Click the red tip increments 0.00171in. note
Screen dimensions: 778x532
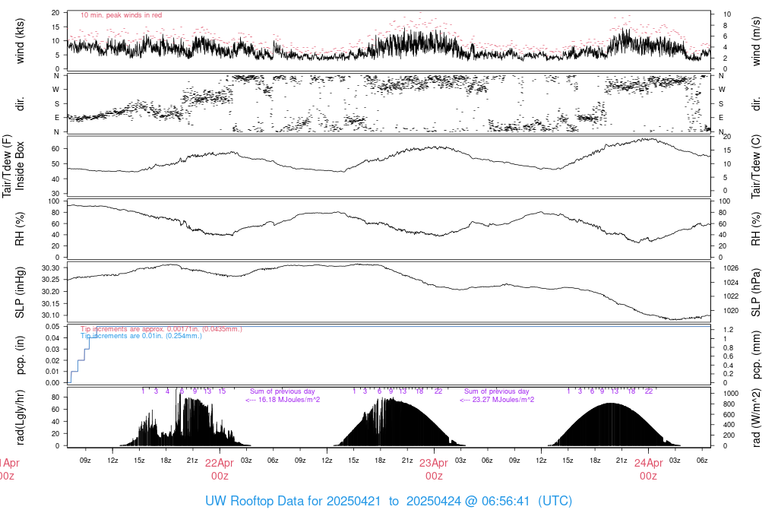(161, 328)
